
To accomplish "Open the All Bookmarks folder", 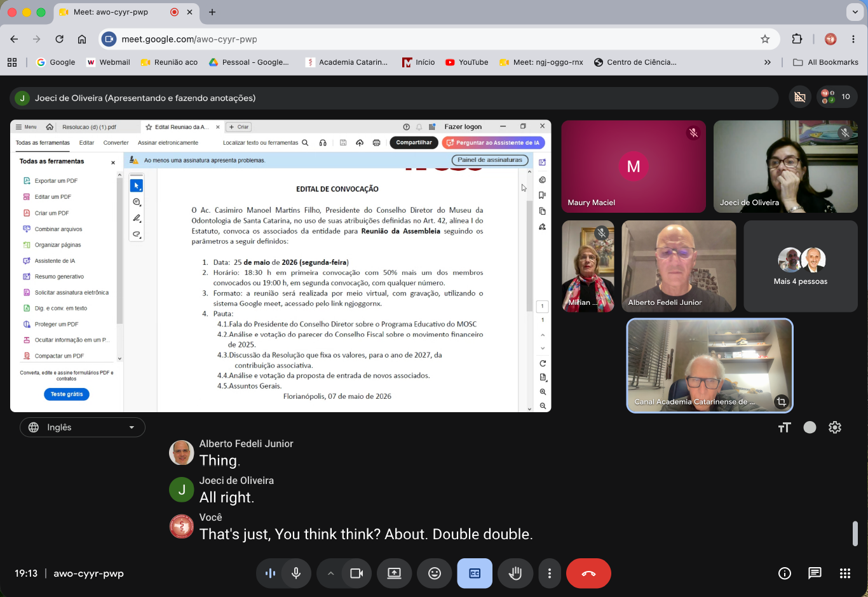I will (826, 62).
